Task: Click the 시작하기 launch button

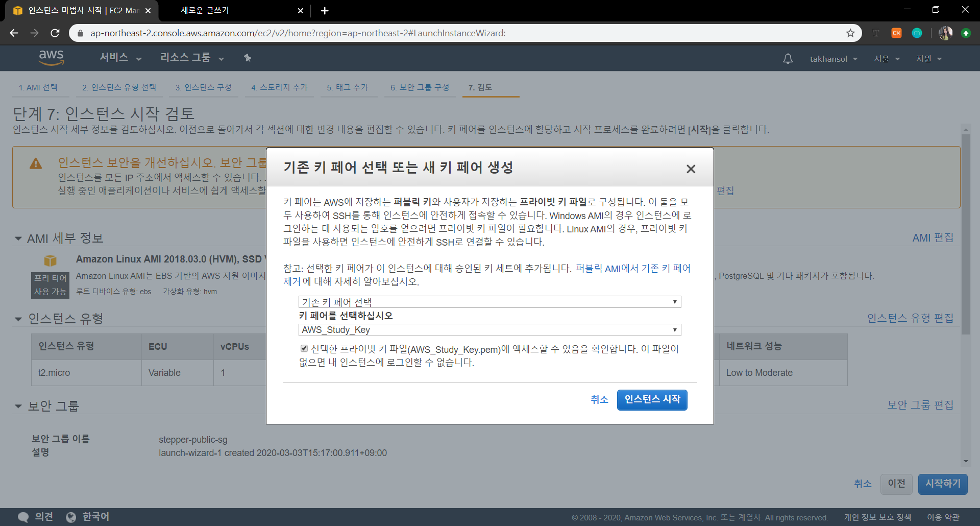Action: click(x=943, y=484)
